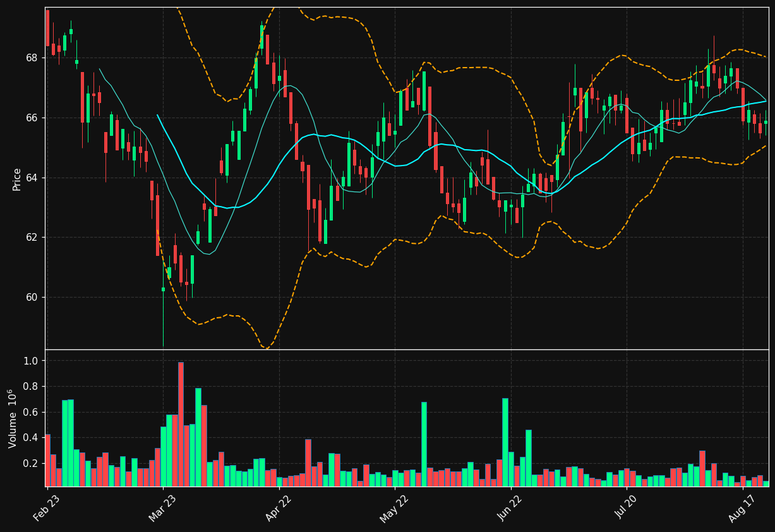Click the 64 price axis label
The height and width of the screenshot is (532, 775).
pyautogui.click(x=32, y=178)
